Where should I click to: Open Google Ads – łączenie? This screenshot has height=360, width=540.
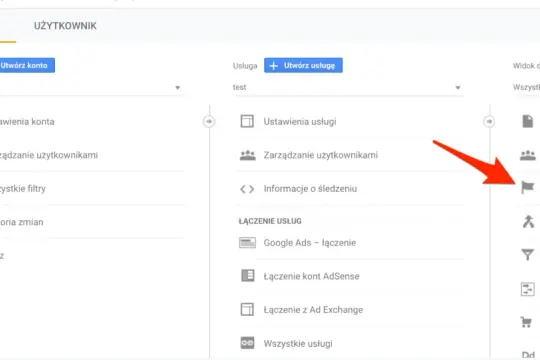tap(310, 243)
